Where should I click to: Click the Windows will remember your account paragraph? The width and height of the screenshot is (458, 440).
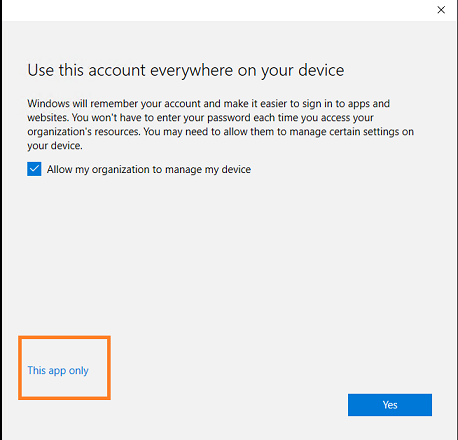coord(220,124)
